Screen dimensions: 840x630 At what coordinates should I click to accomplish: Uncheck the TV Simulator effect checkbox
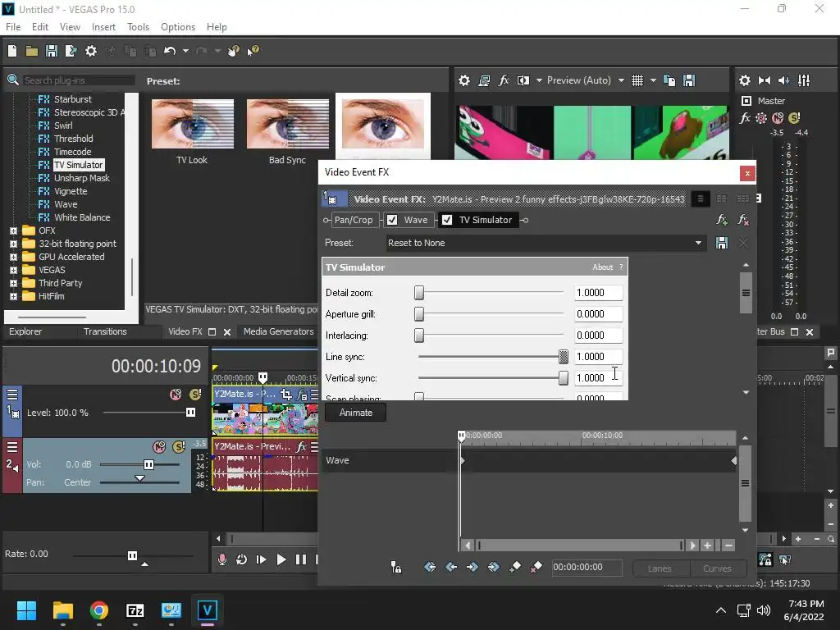pos(447,220)
